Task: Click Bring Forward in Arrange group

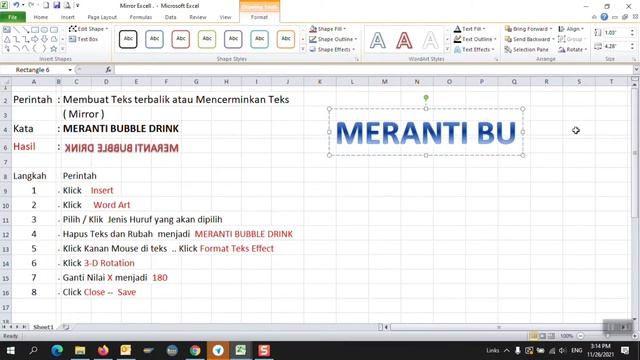Action: (x=529, y=29)
